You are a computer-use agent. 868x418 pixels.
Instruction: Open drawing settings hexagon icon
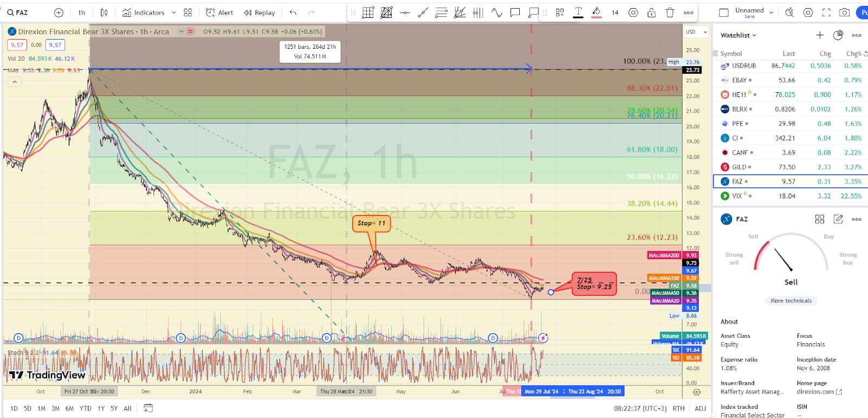[633, 12]
